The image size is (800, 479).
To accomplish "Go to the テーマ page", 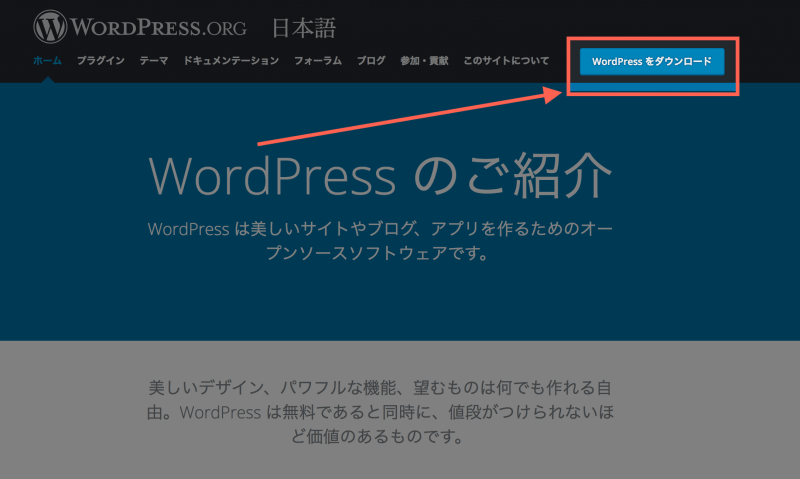I will [x=154, y=61].
